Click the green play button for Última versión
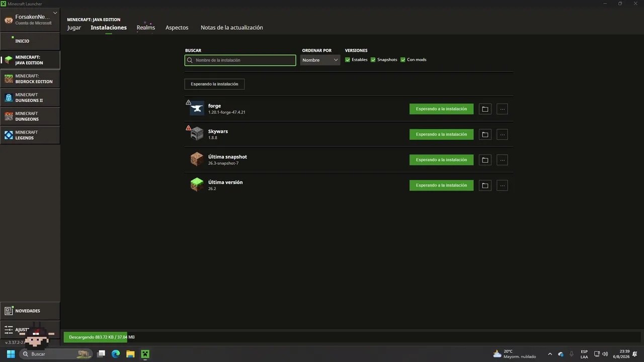This screenshot has height=362, width=644. click(441, 186)
